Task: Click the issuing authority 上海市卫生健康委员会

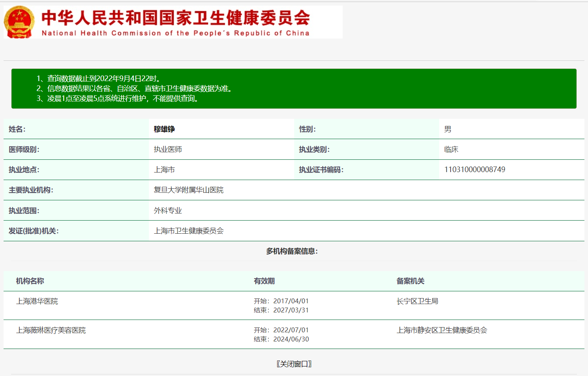Action: click(189, 231)
